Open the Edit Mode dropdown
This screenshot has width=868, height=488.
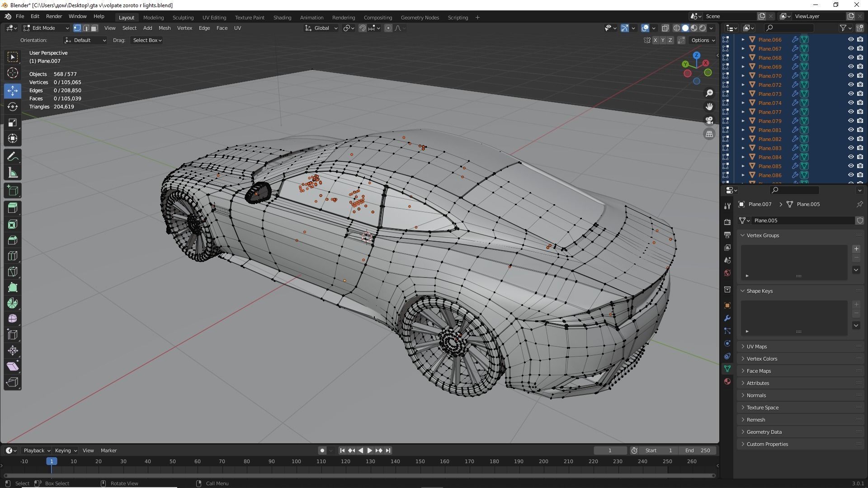click(46, 28)
